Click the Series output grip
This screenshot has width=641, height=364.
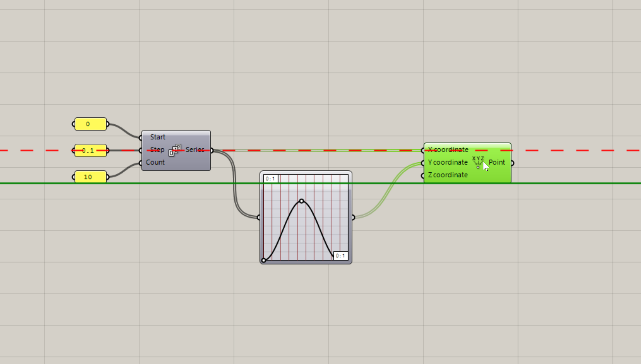(212, 150)
